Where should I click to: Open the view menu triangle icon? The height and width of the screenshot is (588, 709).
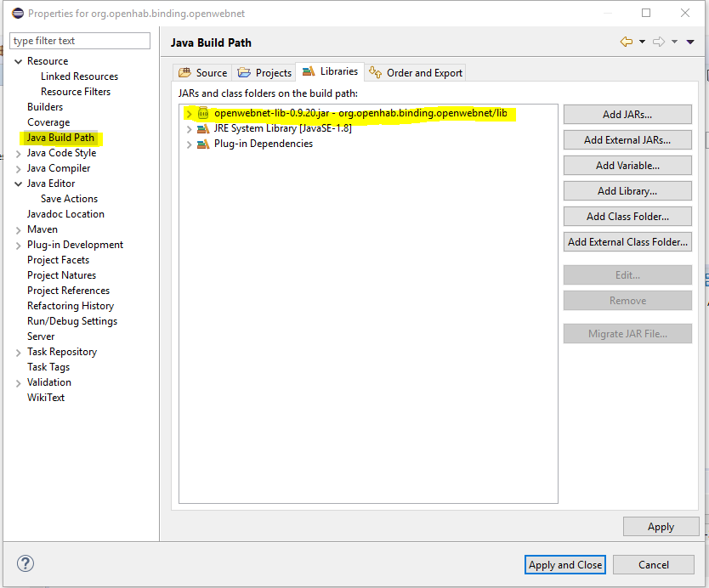[690, 42]
